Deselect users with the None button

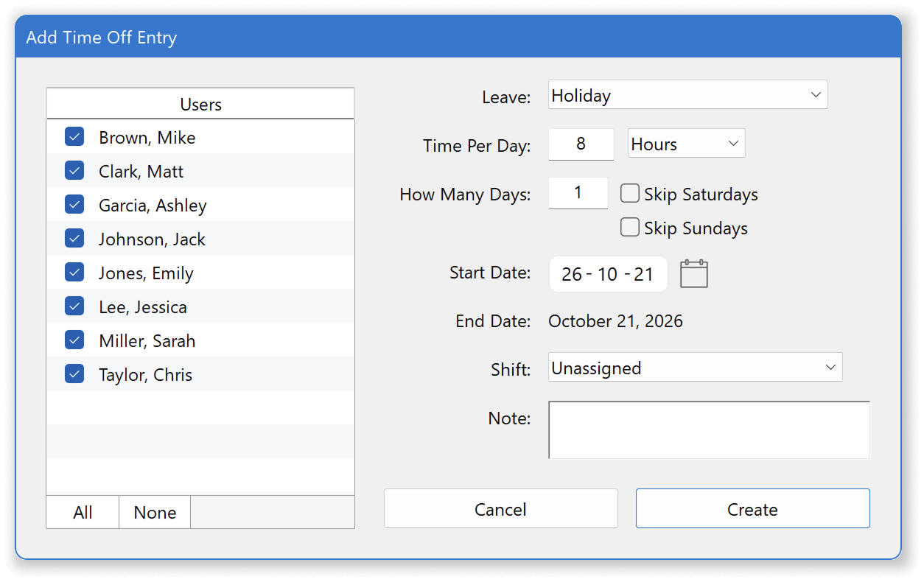click(x=155, y=512)
